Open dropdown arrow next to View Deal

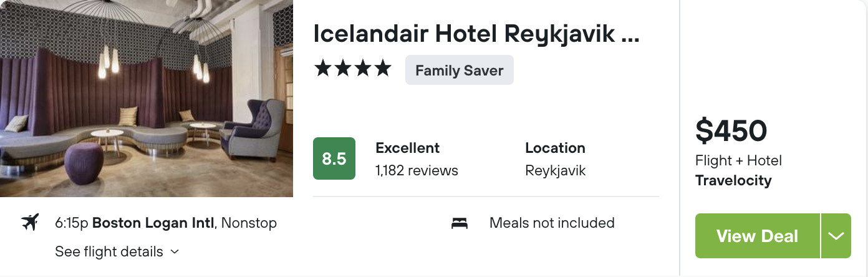click(836, 236)
